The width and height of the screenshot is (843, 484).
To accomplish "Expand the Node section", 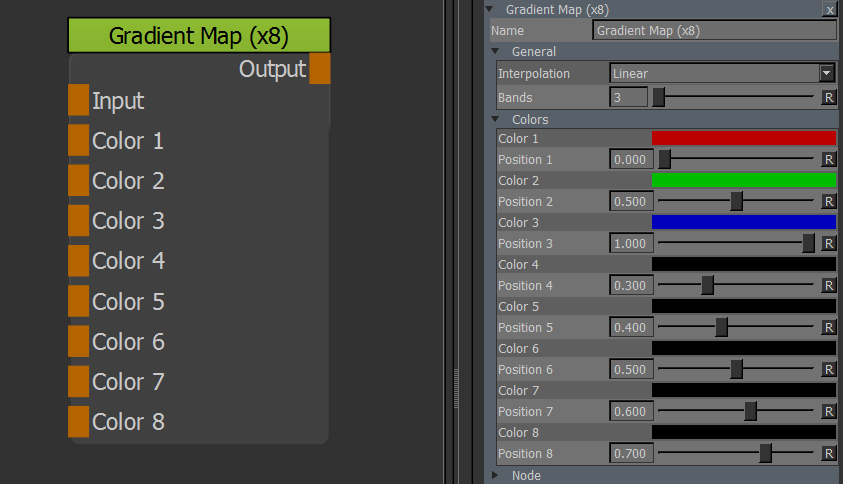I will click(x=496, y=475).
